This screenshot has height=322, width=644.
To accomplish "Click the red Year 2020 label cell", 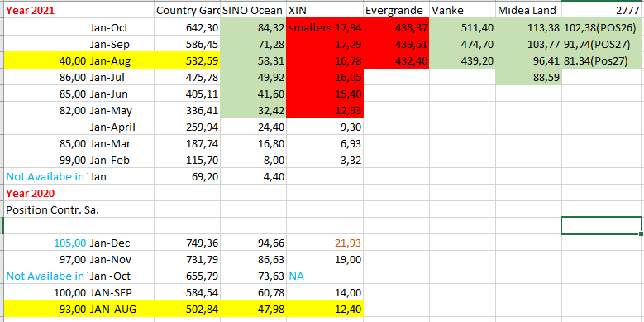I will [46, 193].
